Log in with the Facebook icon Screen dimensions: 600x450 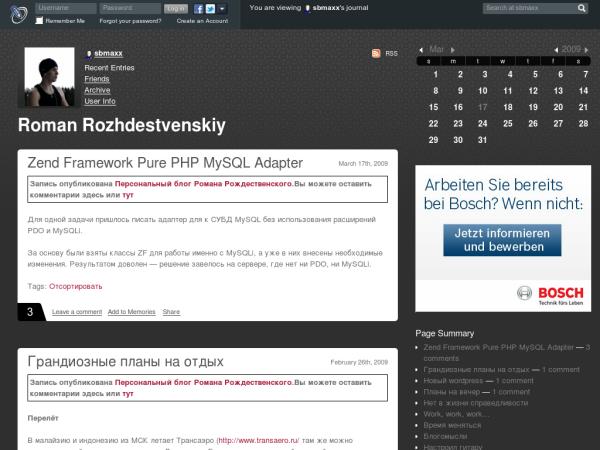tap(198, 9)
